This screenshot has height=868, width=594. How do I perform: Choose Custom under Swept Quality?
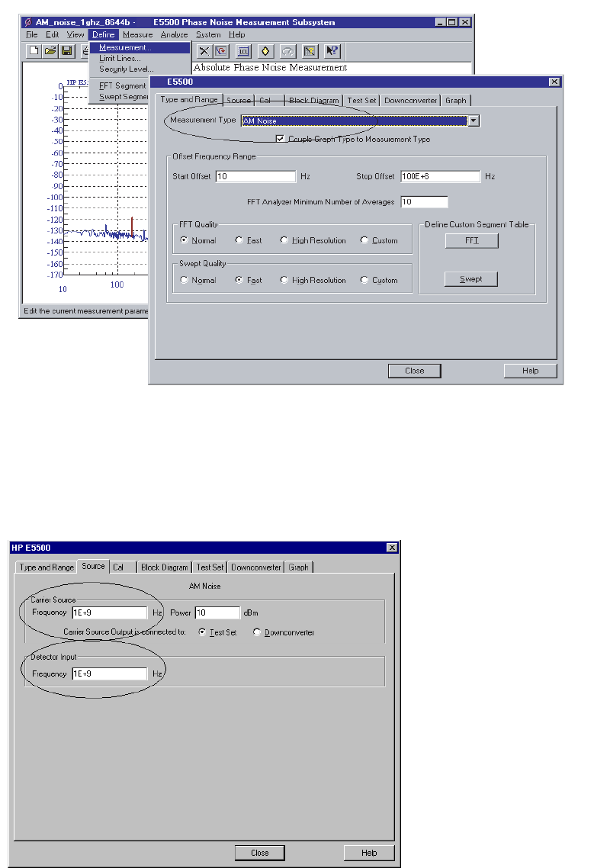point(364,280)
